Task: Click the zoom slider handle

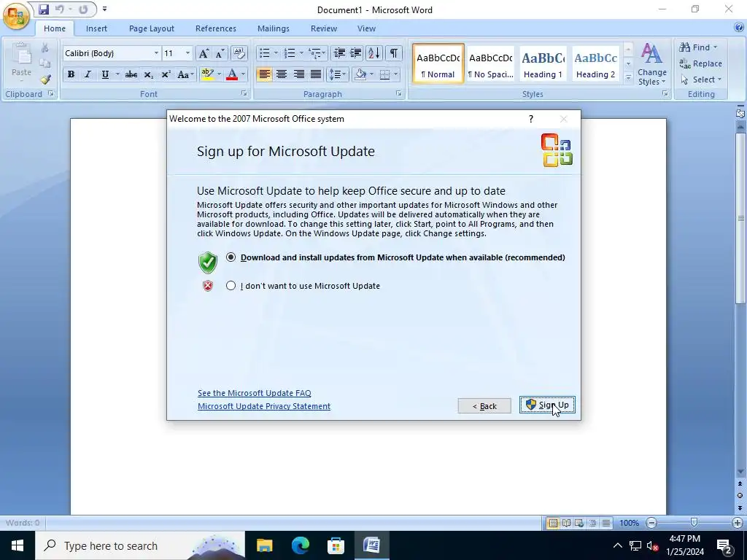Action: (x=694, y=523)
